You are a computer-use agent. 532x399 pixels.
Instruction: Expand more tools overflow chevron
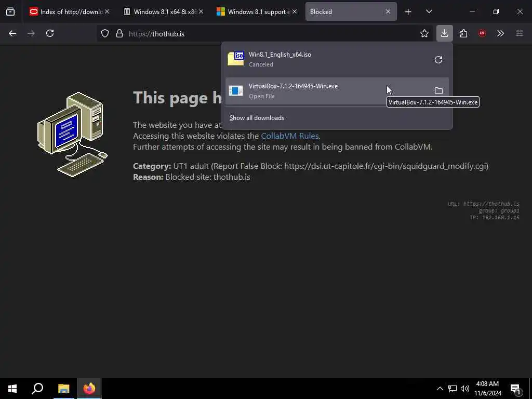pos(500,33)
